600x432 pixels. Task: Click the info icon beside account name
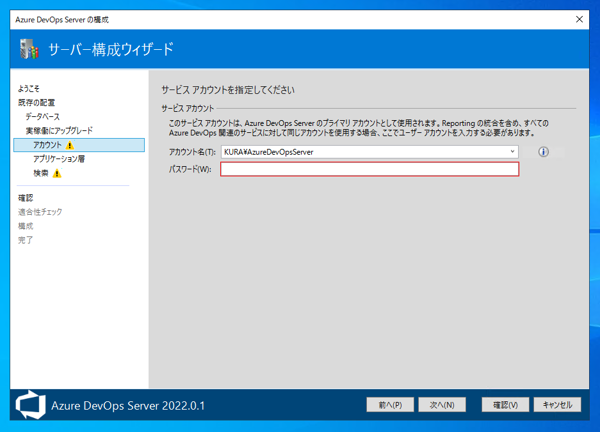[543, 152]
